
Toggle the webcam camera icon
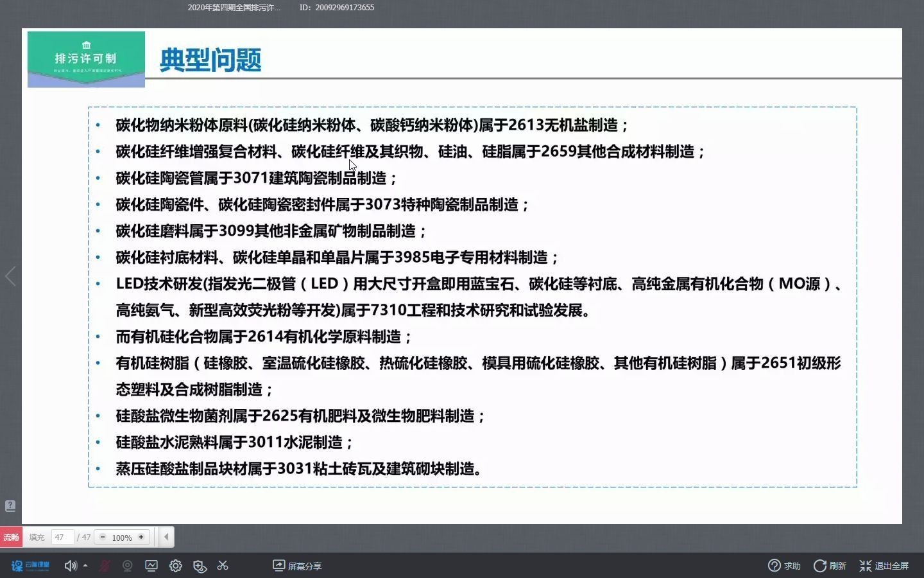tap(128, 566)
